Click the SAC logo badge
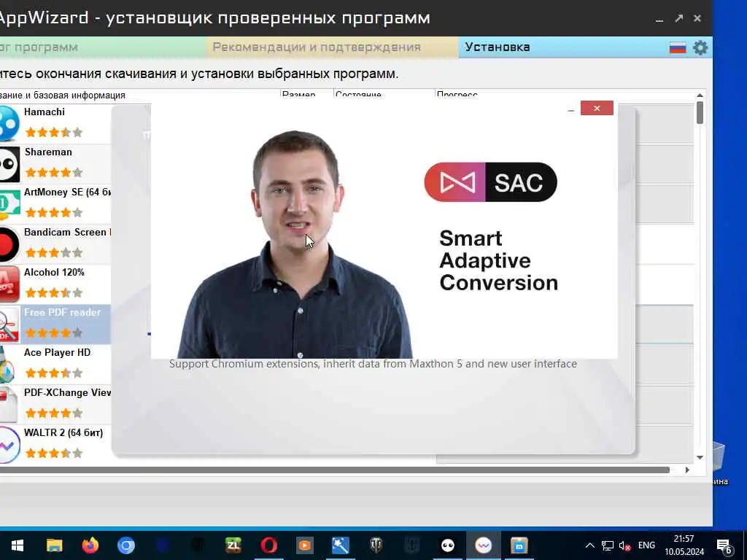 (491, 182)
